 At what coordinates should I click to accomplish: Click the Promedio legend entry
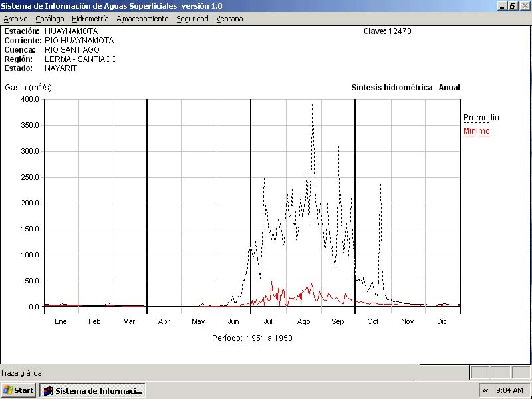pyautogui.click(x=481, y=118)
